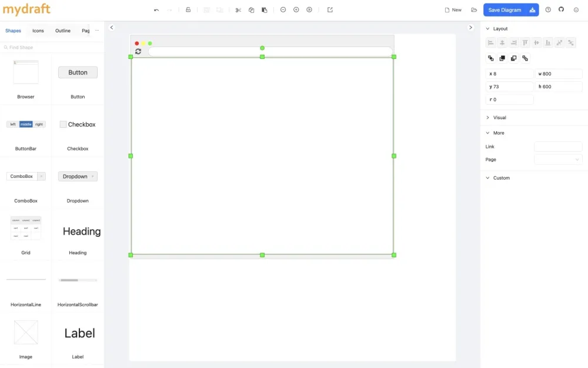Collapse the Layout section
Screen dimensions: 588x368
[497, 28]
